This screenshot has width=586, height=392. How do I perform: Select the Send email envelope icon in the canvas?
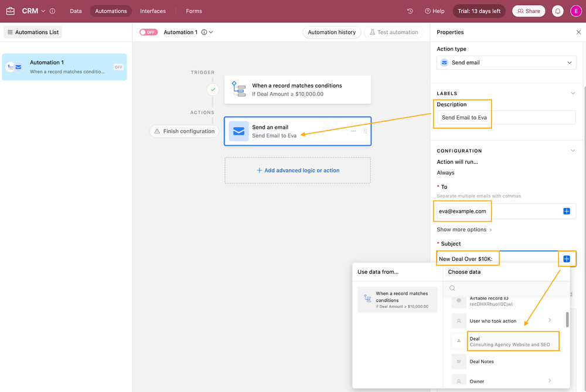point(238,131)
